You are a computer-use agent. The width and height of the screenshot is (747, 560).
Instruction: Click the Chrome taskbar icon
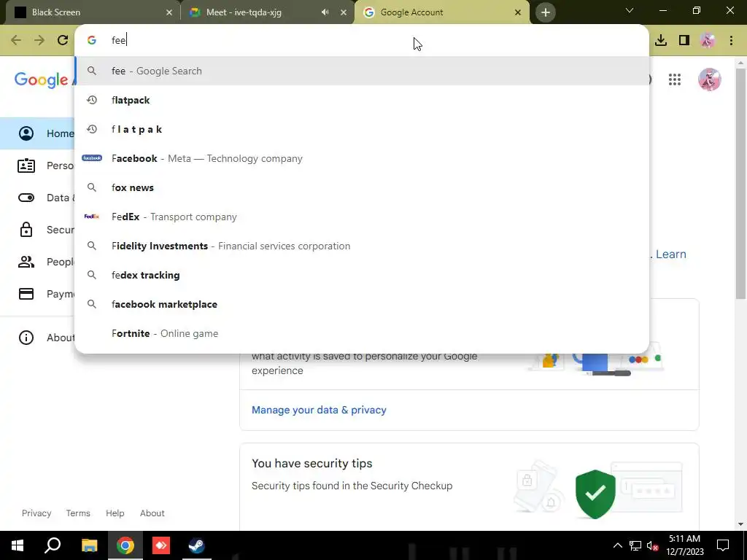click(125, 545)
